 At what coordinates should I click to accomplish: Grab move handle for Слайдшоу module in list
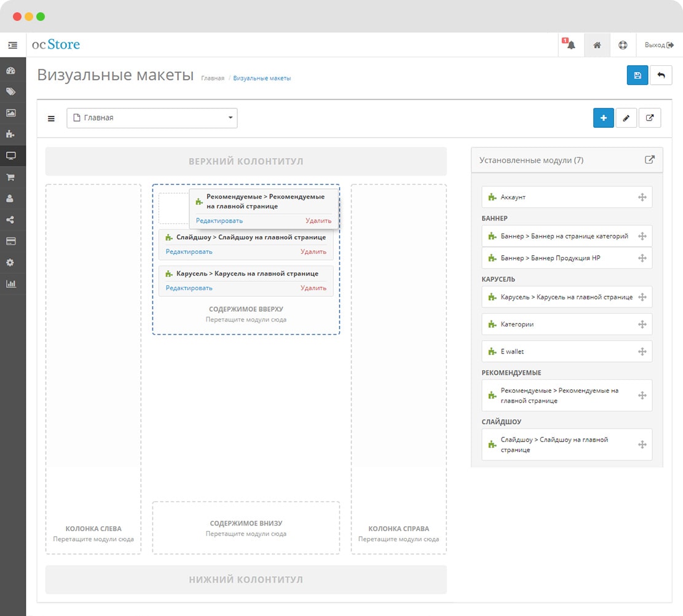[642, 444]
